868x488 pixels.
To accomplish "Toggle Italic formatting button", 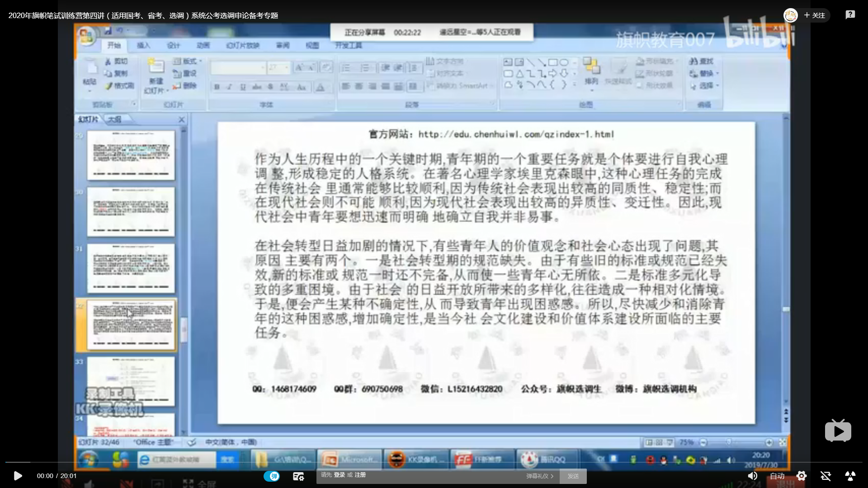I will tap(229, 87).
